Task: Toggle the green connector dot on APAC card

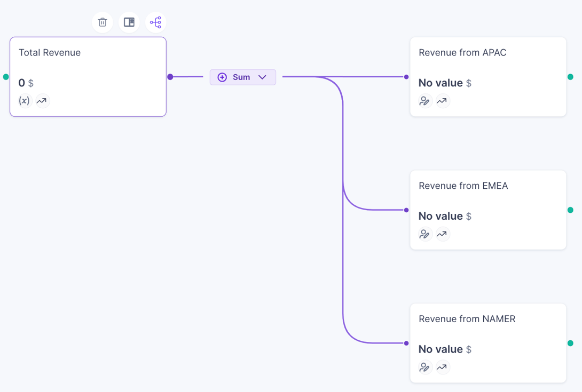Action: [x=570, y=76]
